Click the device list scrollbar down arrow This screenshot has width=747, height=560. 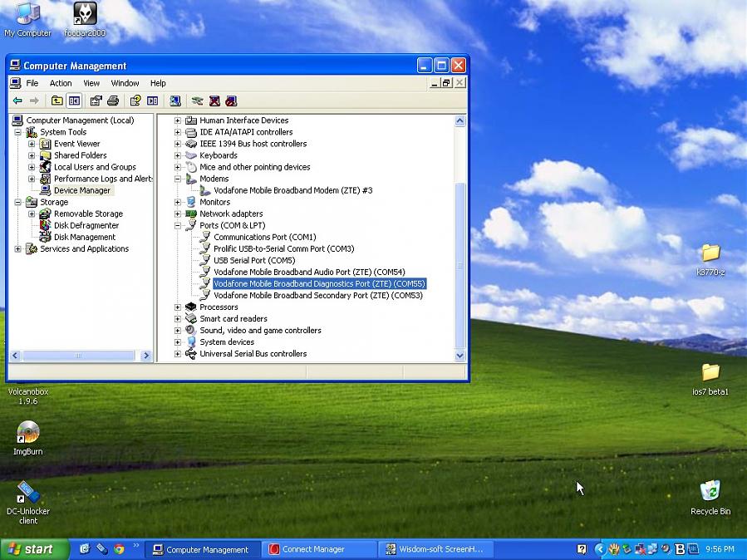pyautogui.click(x=460, y=356)
